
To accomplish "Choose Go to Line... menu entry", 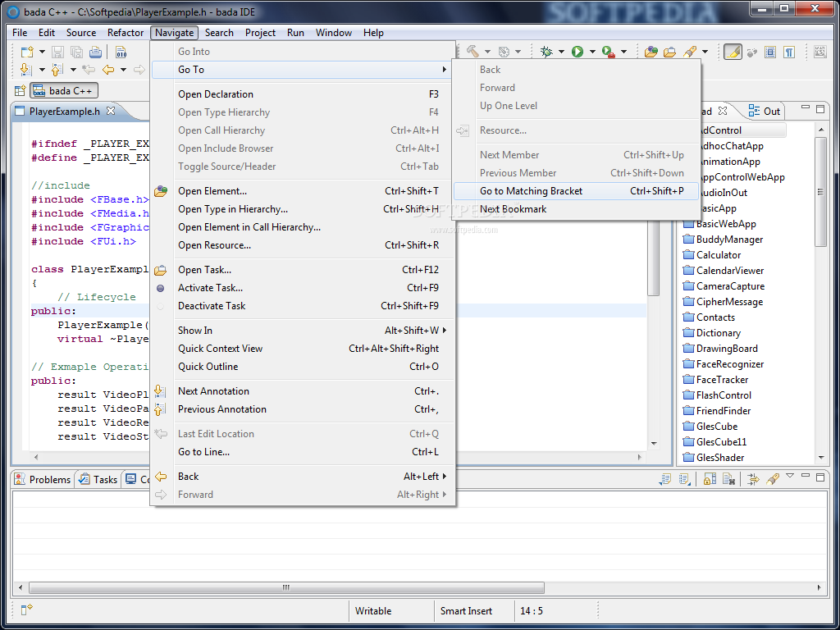I will (x=304, y=452).
